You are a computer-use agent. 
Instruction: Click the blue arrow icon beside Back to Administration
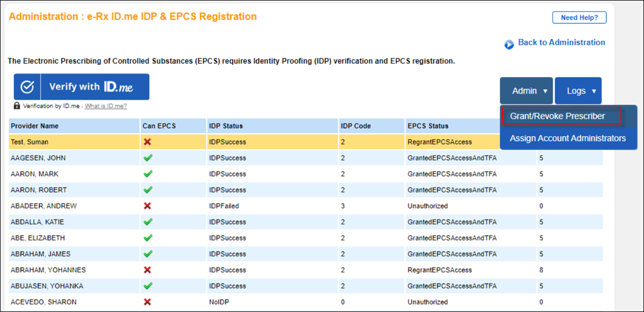click(x=509, y=44)
